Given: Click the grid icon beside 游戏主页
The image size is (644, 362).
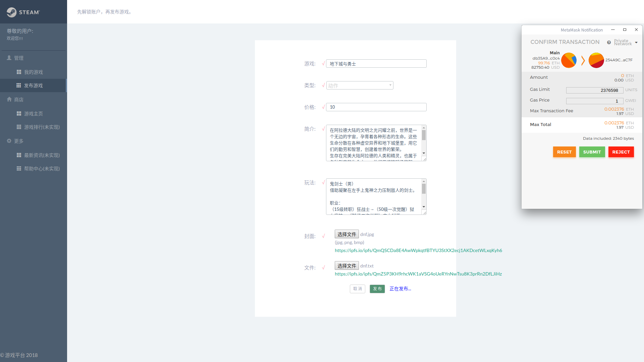Looking at the screenshot, I should point(19,114).
